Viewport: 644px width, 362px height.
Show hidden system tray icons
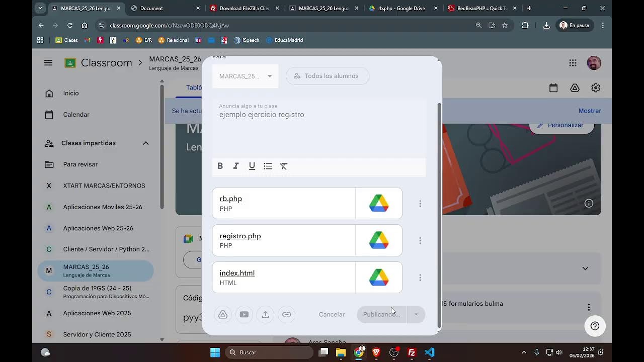click(524, 352)
